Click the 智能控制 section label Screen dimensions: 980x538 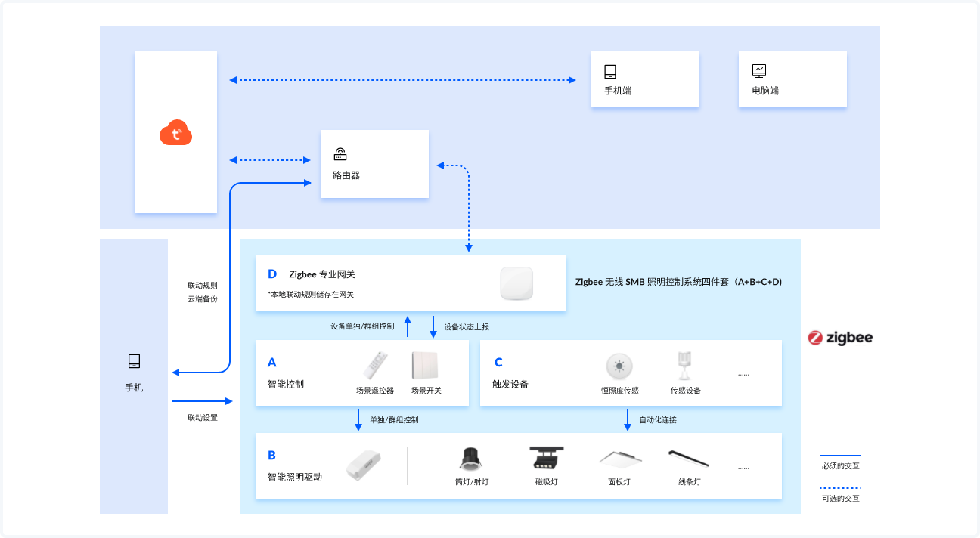(x=286, y=384)
